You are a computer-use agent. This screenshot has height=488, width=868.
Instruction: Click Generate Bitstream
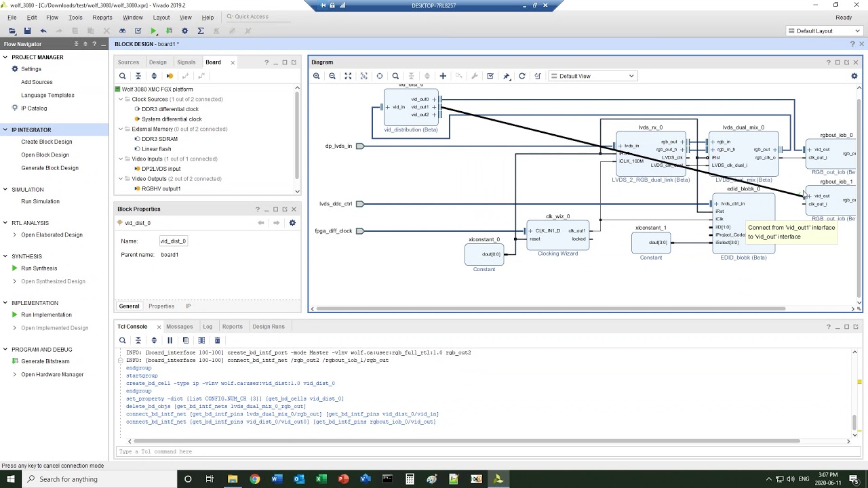pyautogui.click(x=45, y=361)
